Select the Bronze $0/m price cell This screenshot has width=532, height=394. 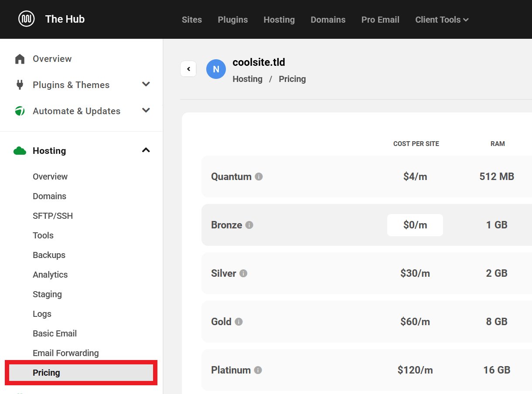point(415,225)
